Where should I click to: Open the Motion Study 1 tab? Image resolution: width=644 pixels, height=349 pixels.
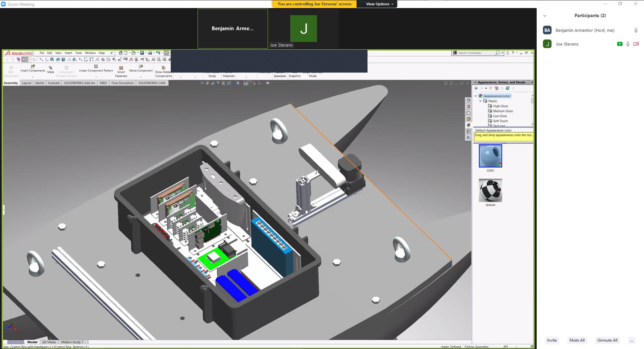click(72, 342)
